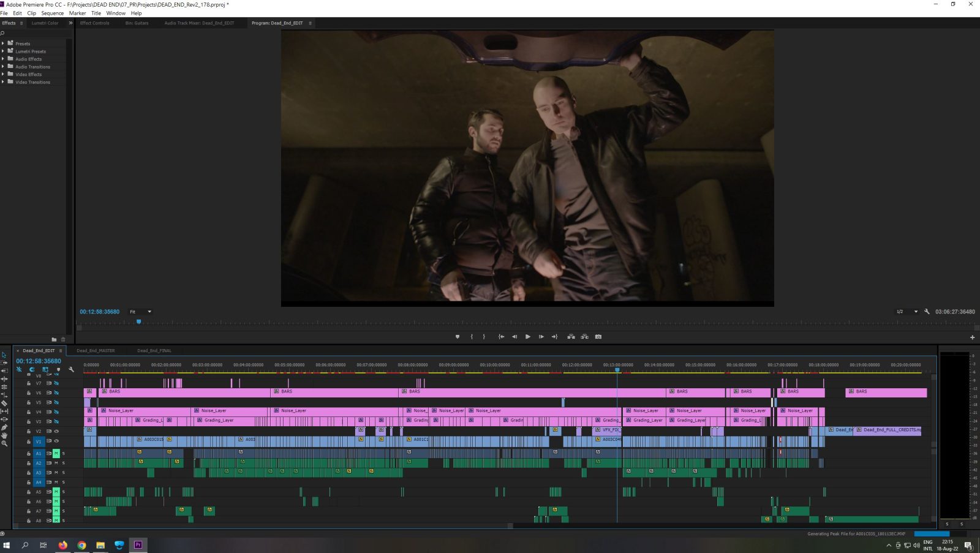Select the Slide tool
The width and height of the screenshot is (980, 553).
(4, 419)
